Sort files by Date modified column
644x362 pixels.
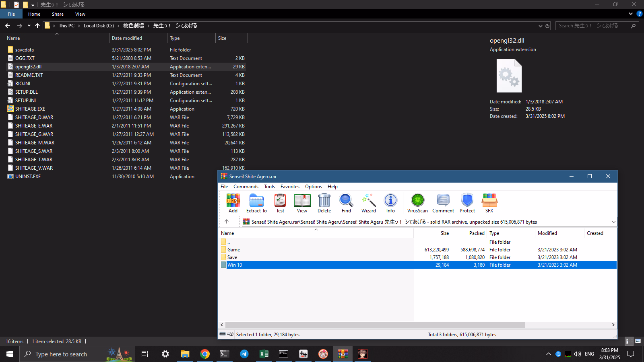[127, 38]
